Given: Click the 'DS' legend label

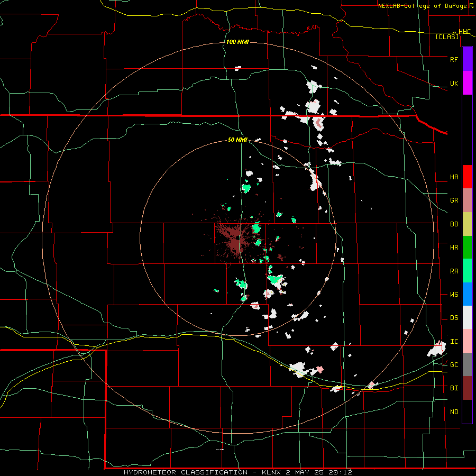Looking at the screenshot, I should point(454,318).
